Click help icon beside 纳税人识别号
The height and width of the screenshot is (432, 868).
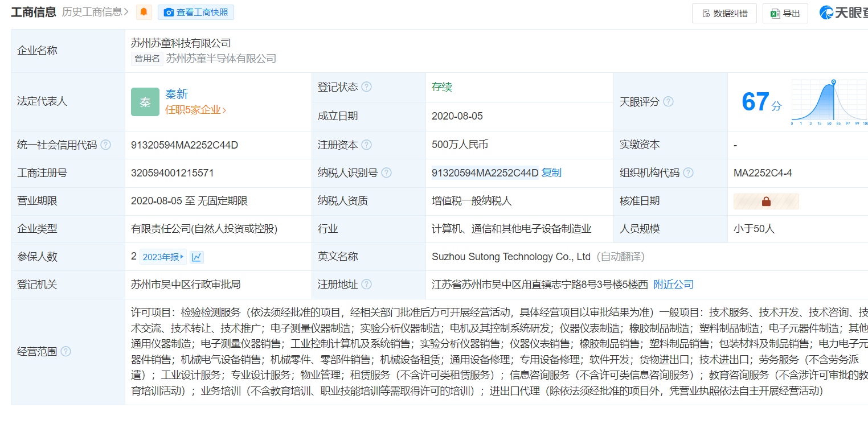(x=386, y=173)
